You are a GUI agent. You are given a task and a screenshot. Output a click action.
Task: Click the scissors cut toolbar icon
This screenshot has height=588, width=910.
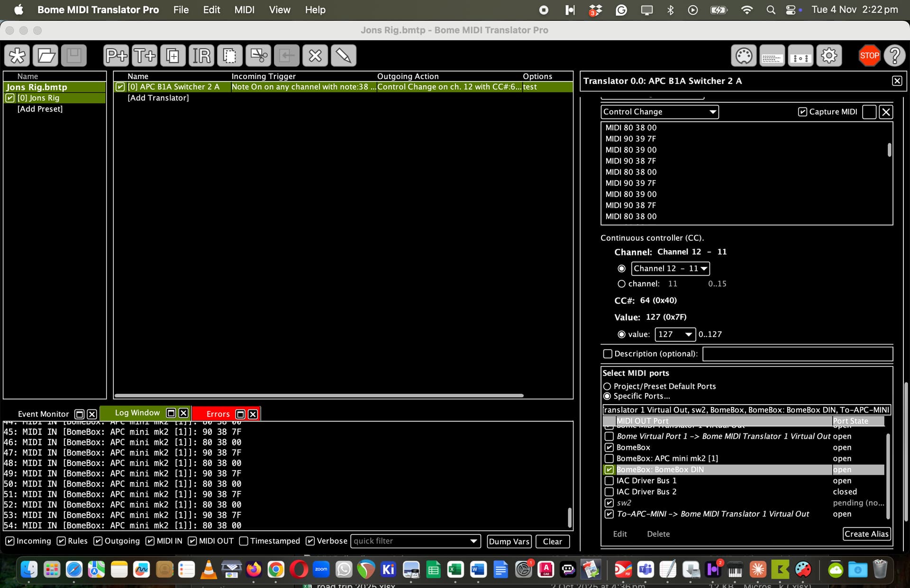click(x=258, y=55)
